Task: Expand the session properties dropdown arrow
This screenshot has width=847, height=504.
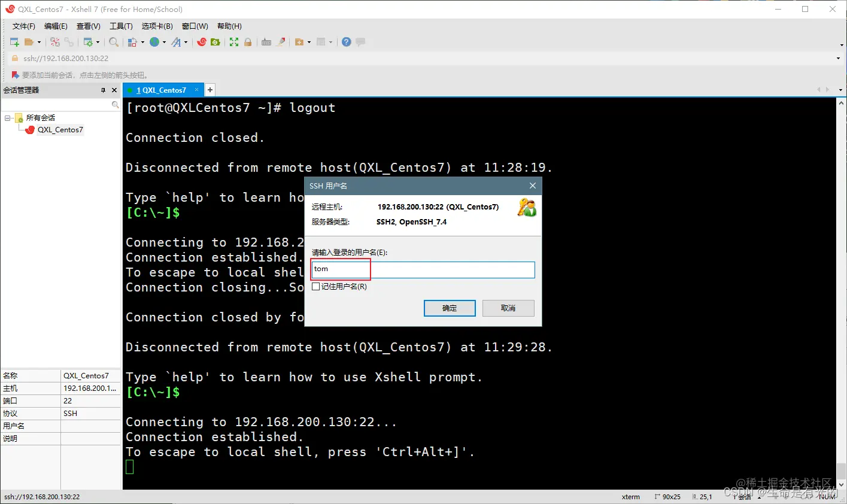Action: (98, 42)
